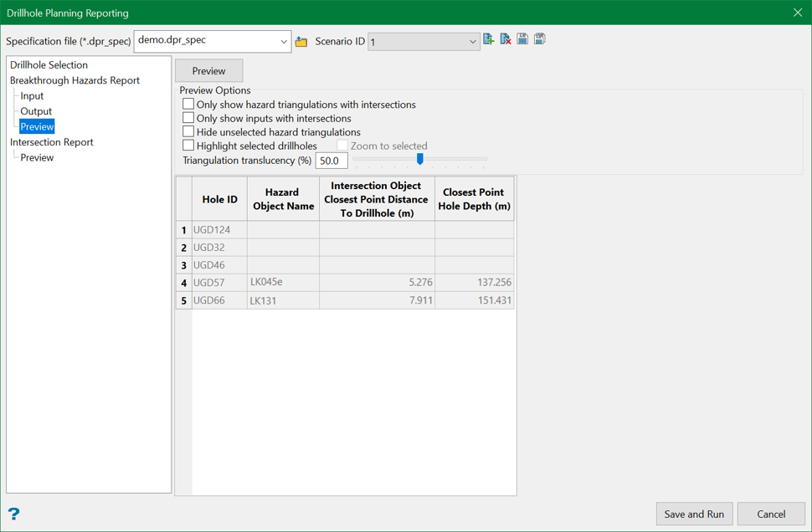The image size is (812, 532).
Task: Toggle only show inputs with intersections
Action: point(188,118)
